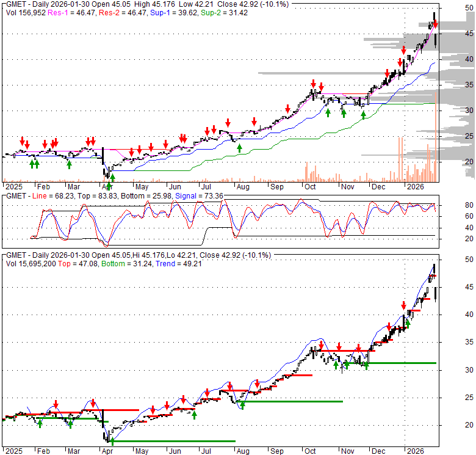This screenshot has width=476, height=455.
Task: Click the 2026 year label on the top chart axis
Action: [416, 186]
